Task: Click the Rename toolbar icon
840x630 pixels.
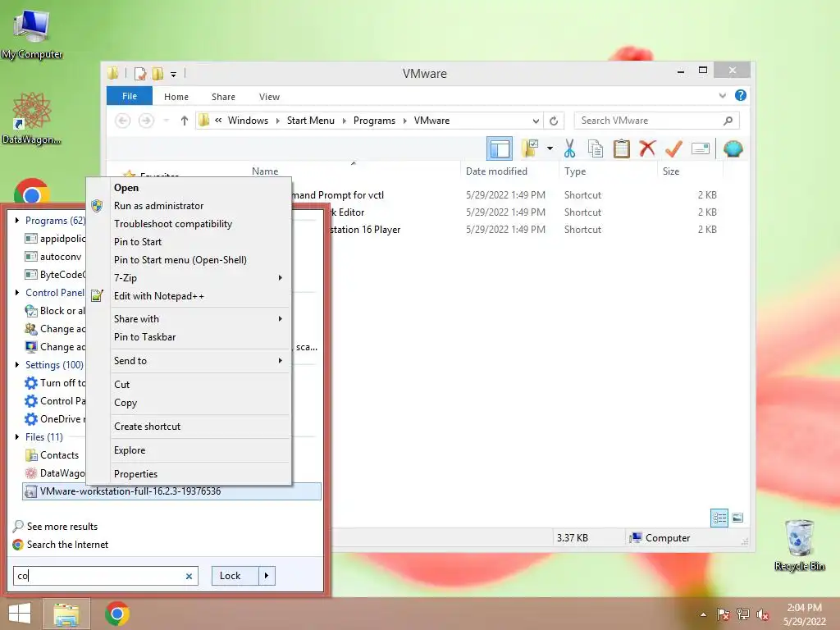Action: [x=701, y=149]
